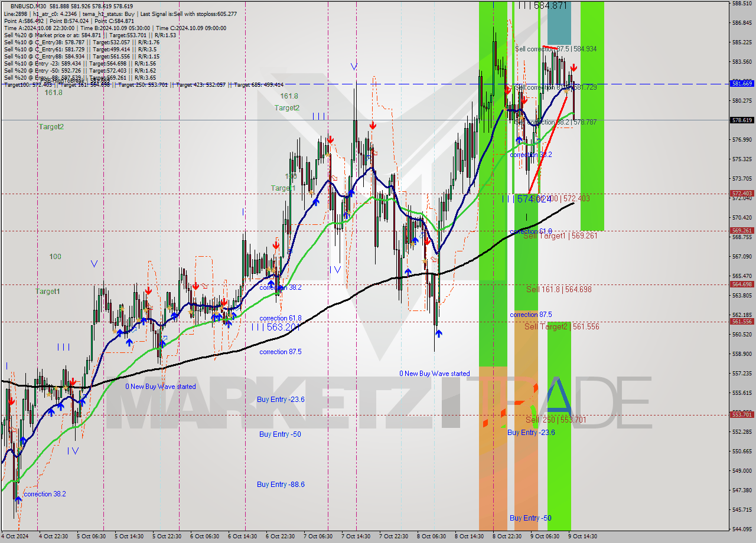Click the 549.000 price axis value
This screenshot has width=756, height=543.
(x=742, y=471)
